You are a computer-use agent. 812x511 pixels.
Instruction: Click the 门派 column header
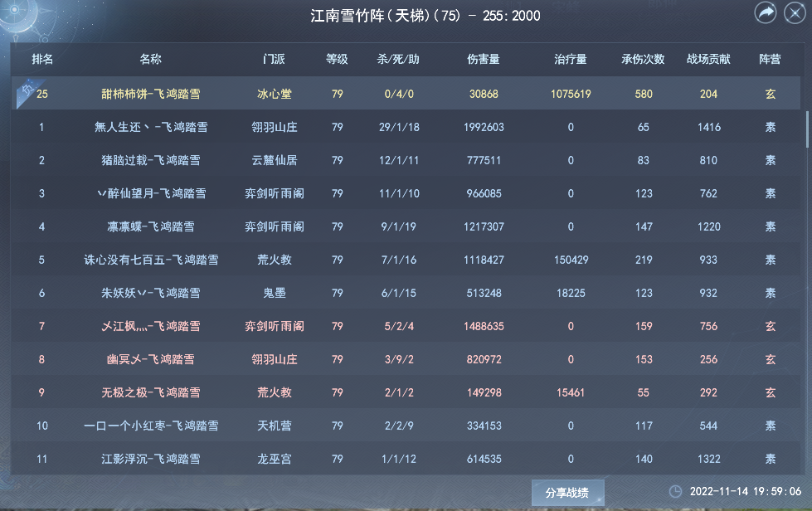(x=274, y=59)
